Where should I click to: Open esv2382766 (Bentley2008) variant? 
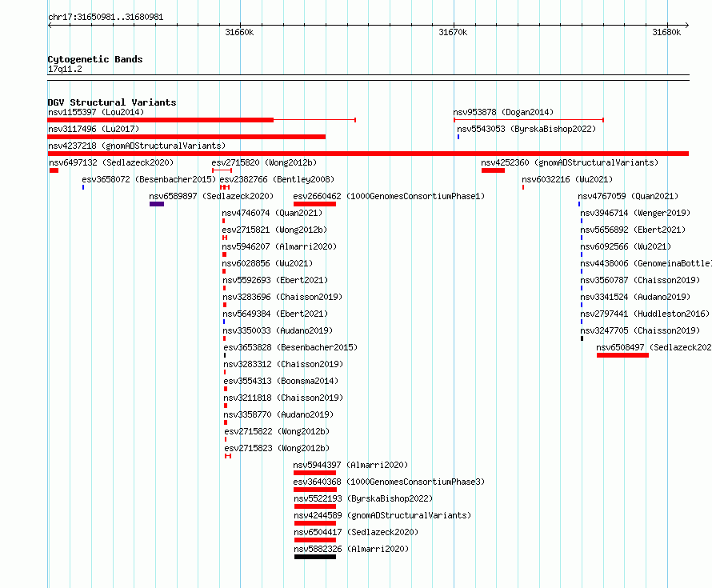pyautogui.click(x=277, y=179)
